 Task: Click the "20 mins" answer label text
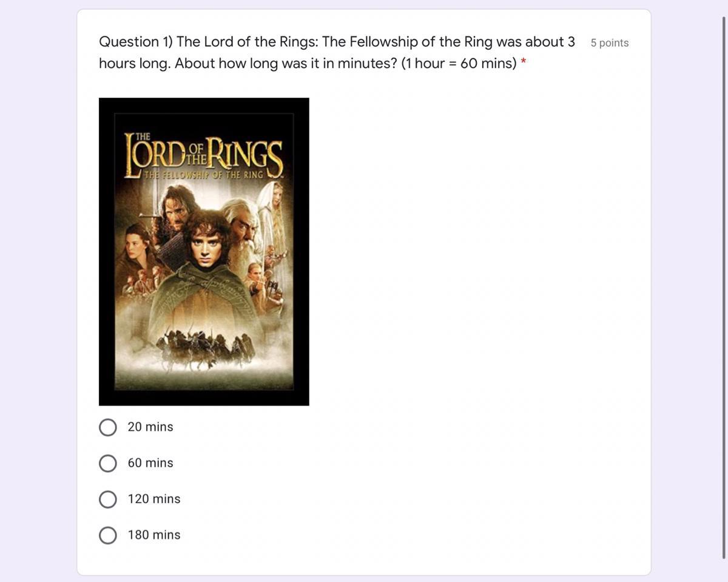(150, 427)
